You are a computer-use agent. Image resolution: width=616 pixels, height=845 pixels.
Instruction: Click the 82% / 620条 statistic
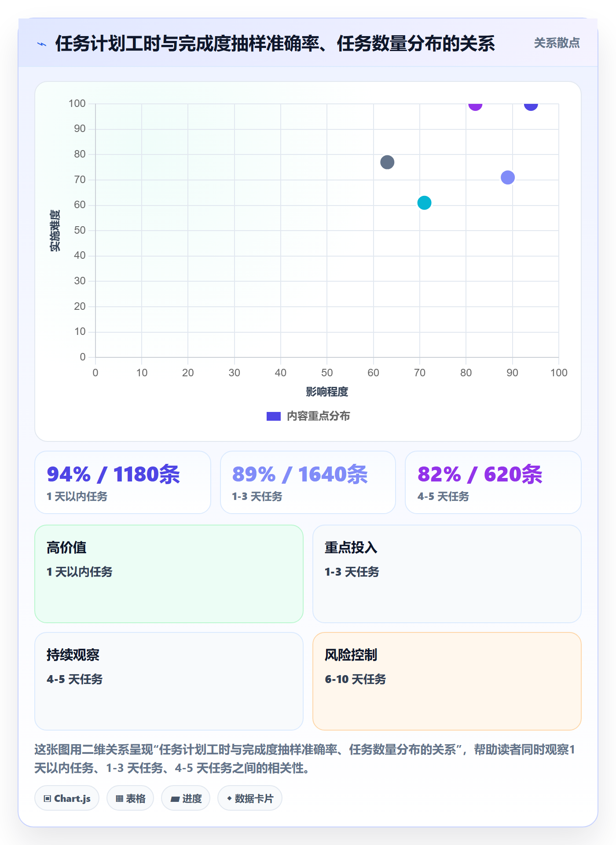[480, 474]
